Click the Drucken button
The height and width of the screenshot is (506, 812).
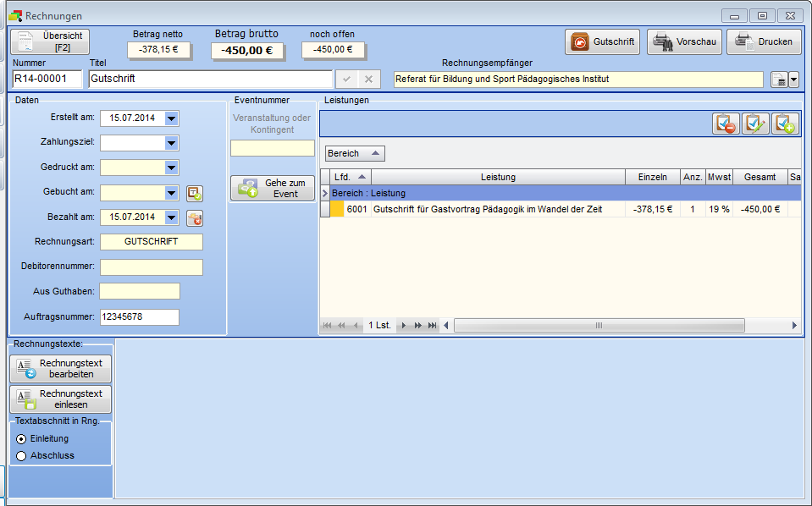(765, 41)
